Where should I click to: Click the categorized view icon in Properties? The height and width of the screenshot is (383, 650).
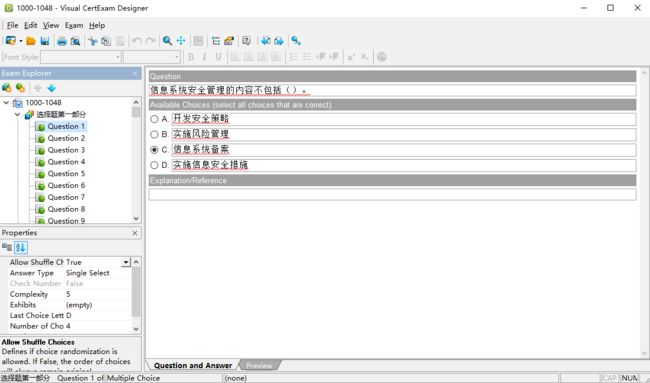click(7, 247)
